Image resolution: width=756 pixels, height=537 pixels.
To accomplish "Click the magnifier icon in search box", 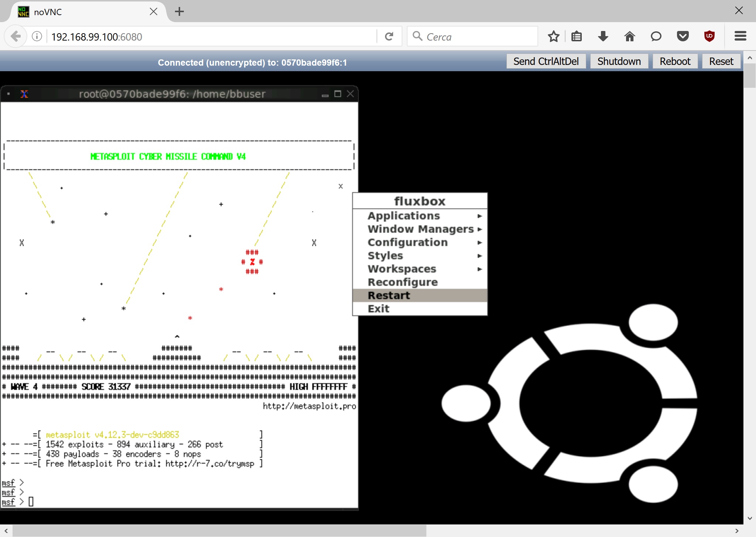I will point(417,36).
